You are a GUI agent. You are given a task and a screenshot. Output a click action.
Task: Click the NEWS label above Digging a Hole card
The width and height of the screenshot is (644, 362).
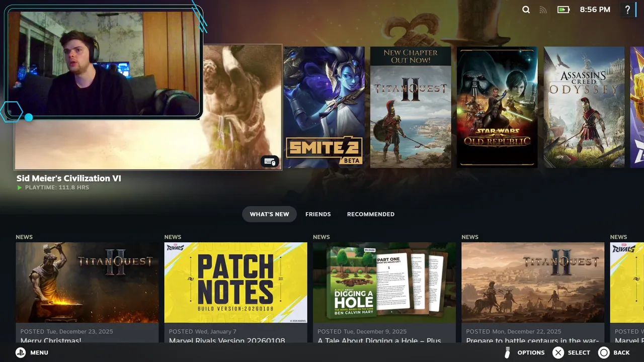(x=321, y=237)
